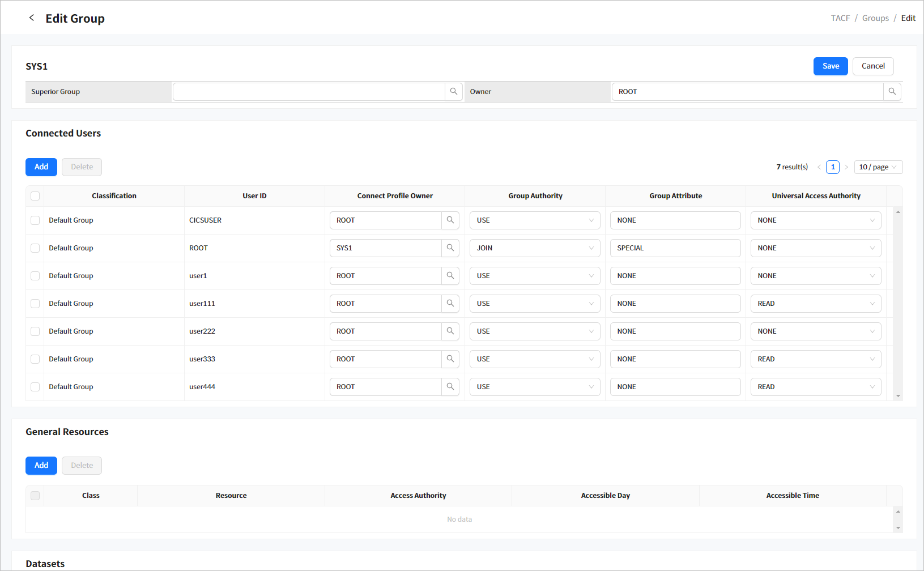This screenshot has height=571, width=924.
Task: Select the CICSUSER row checkbox
Action: point(35,220)
